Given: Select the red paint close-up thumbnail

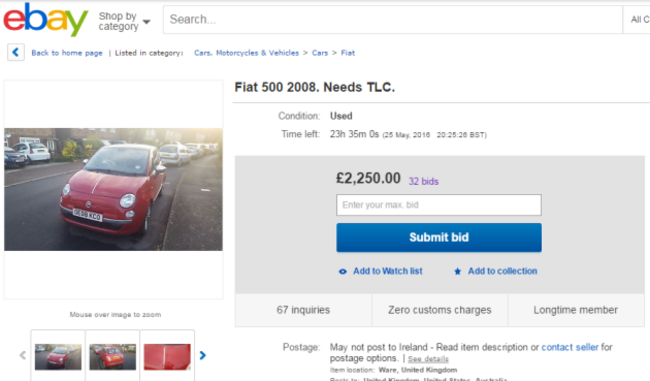Looking at the screenshot, I should (167, 357).
